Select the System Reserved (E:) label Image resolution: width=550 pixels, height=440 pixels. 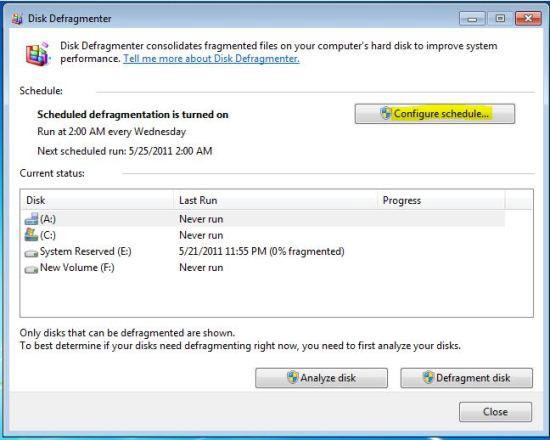coord(86,251)
